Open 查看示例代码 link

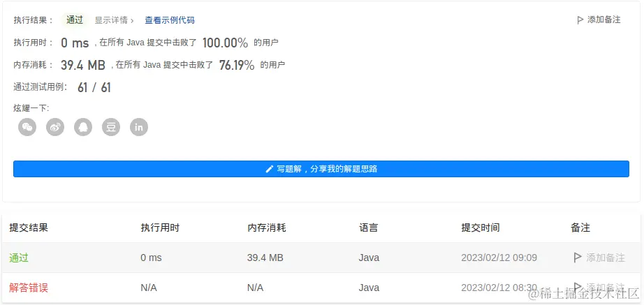pyautogui.click(x=170, y=20)
